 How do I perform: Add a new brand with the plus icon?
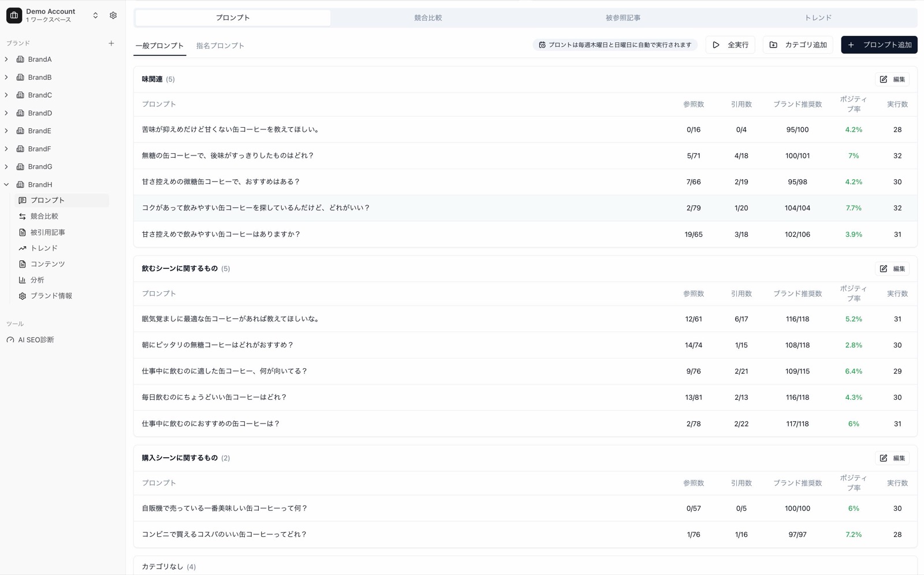[x=111, y=43]
